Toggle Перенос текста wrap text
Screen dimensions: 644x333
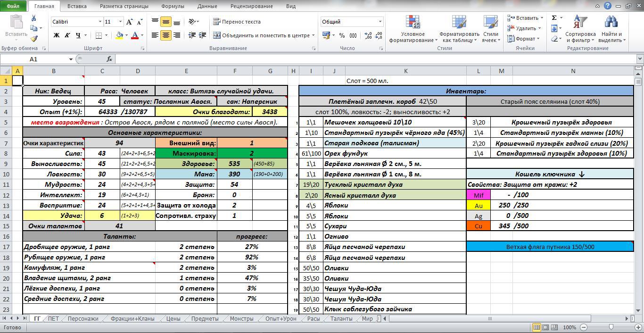[x=237, y=22]
